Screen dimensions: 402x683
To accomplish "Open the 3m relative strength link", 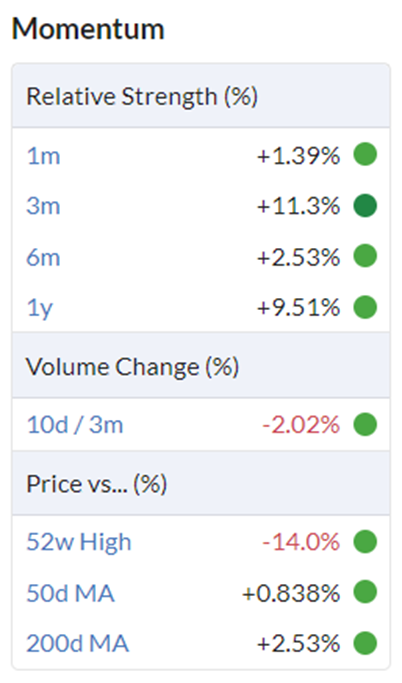I will (43, 206).
